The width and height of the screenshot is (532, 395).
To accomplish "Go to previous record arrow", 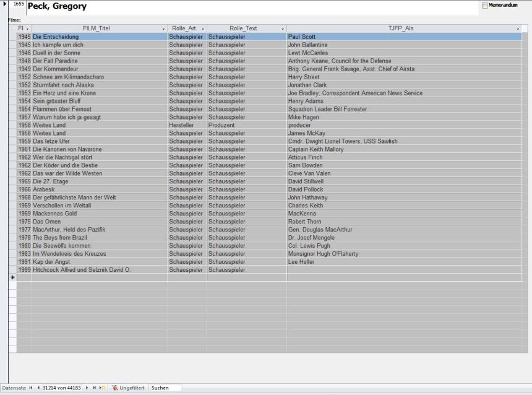I will 38,388.
